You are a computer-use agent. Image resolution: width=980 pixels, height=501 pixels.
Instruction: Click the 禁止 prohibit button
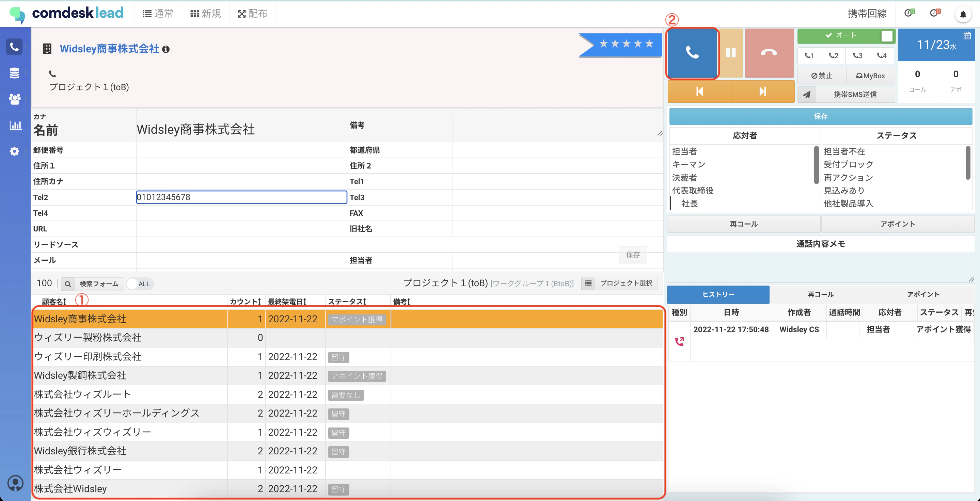822,76
